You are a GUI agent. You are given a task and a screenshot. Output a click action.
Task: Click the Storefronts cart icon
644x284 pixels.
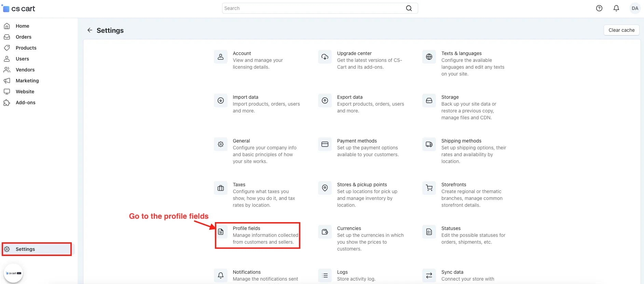point(429,188)
